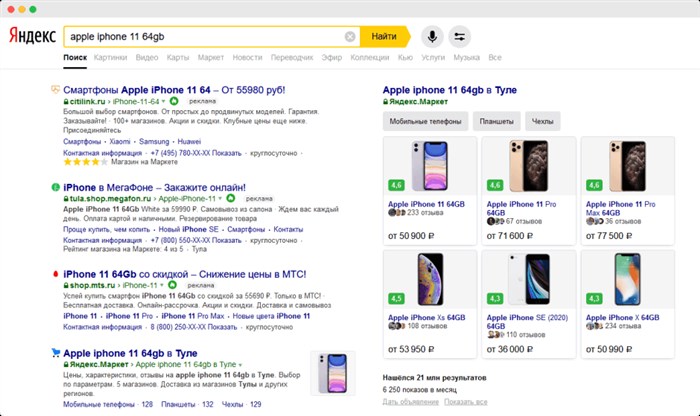The height and width of the screenshot is (416, 700).
Task: Open the Карты tab
Action: click(x=178, y=58)
